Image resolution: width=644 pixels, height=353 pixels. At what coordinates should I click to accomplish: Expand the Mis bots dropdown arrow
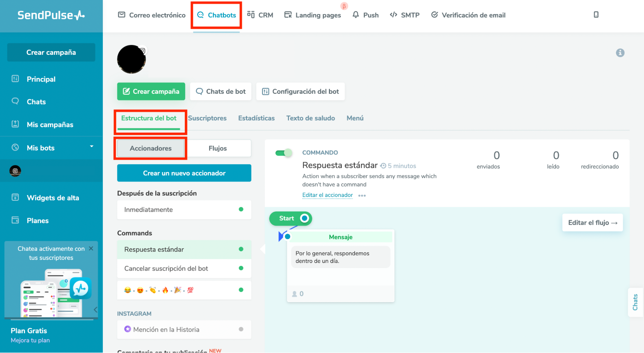click(92, 146)
